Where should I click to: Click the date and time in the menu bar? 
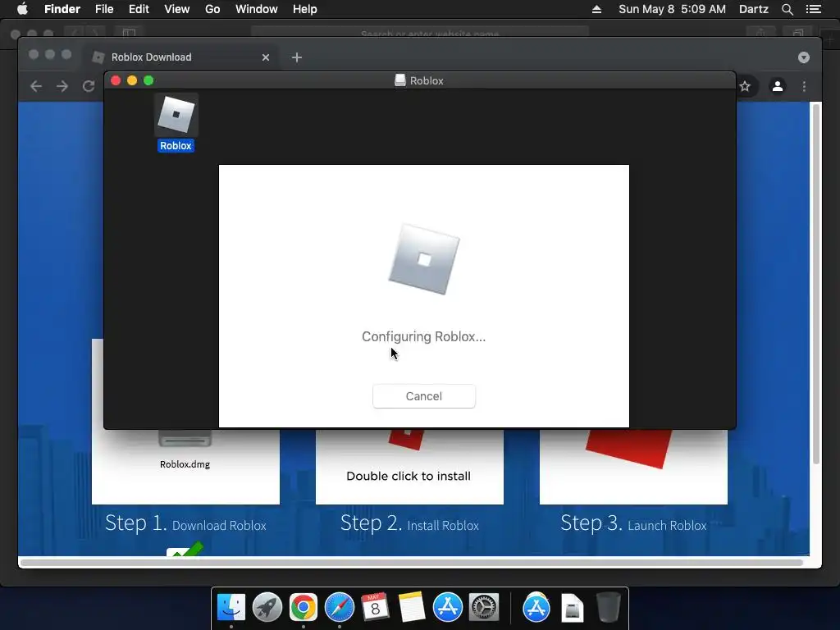click(x=672, y=9)
